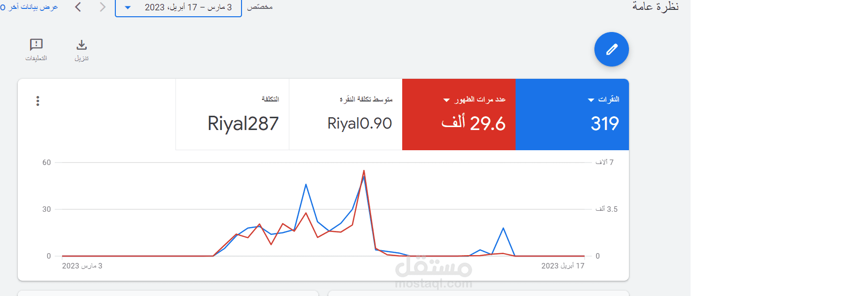Click the download (تنزيل) icon
868x296 pixels.
click(81, 46)
